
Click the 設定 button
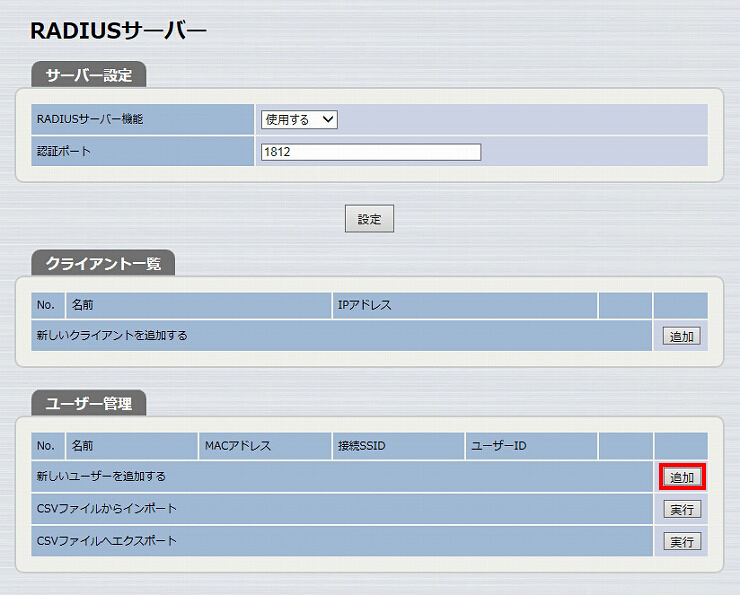tap(369, 218)
